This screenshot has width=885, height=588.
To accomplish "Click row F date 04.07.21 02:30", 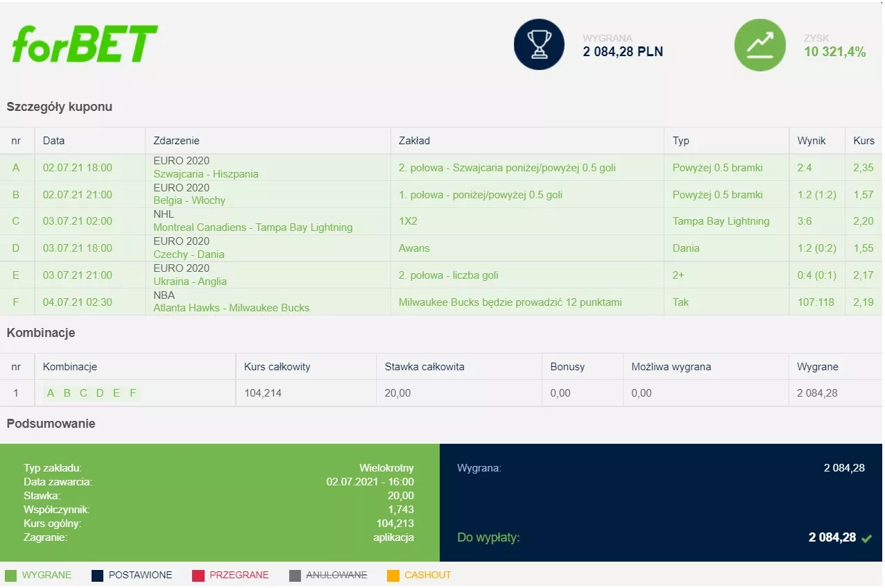I will [78, 302].
